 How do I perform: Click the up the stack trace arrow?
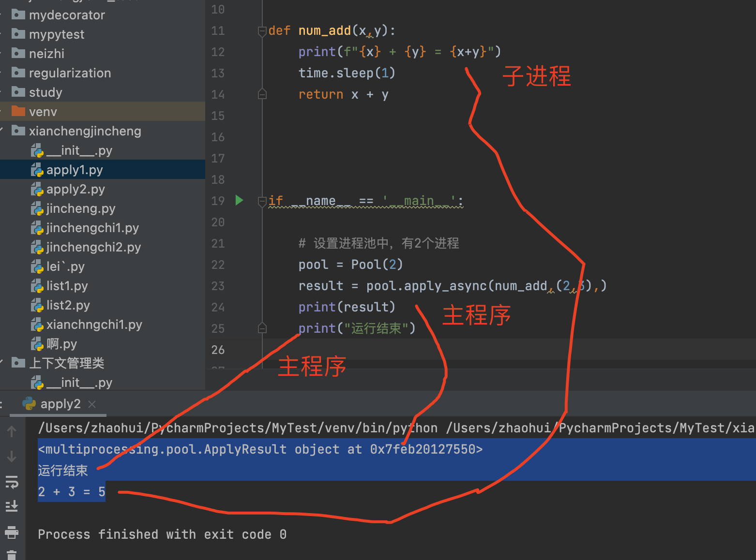[x=12, y=431]
